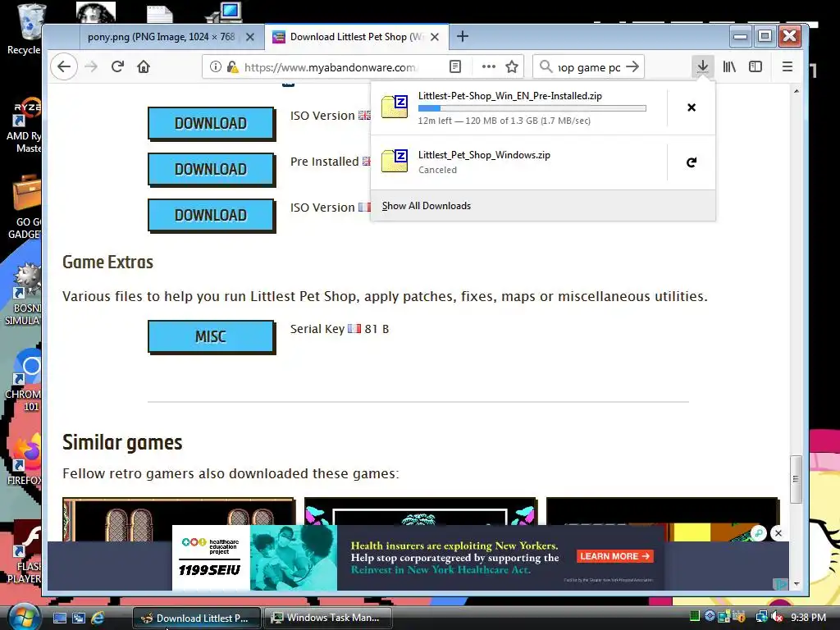Toggle reader view in address bar
The width and height of the screenshot is (840, 630).
454,67
